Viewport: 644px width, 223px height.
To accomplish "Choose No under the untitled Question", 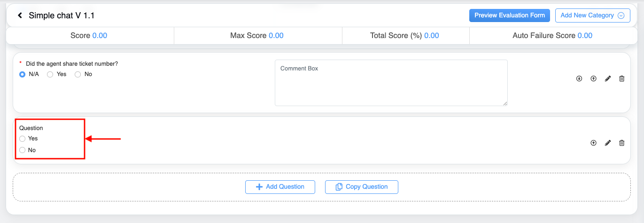I will 23,150.
